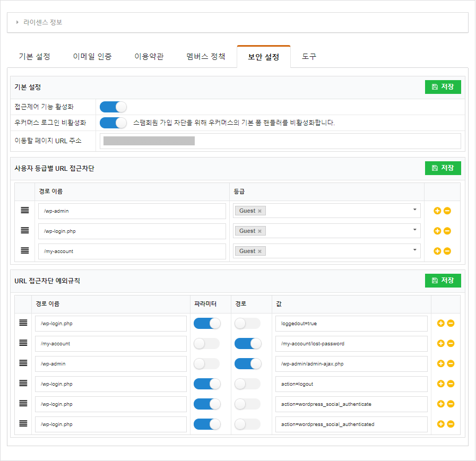Screen dimensions: 476x461
Task: Remove the action=wordpress_social_authenticated exception row
Action: (451, 424)
